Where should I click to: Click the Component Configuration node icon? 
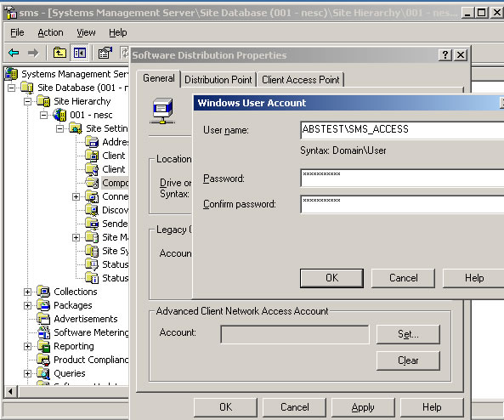92,183
